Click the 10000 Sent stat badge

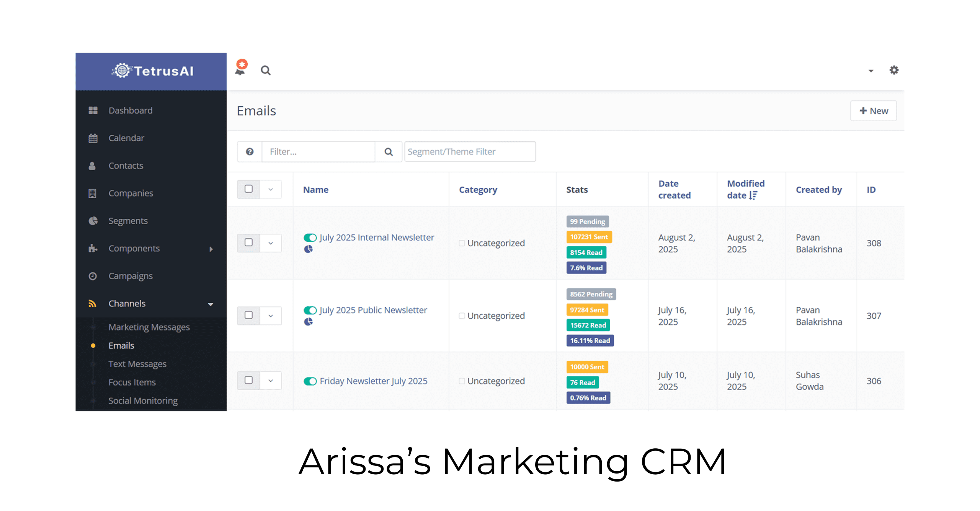pos(587,367)
